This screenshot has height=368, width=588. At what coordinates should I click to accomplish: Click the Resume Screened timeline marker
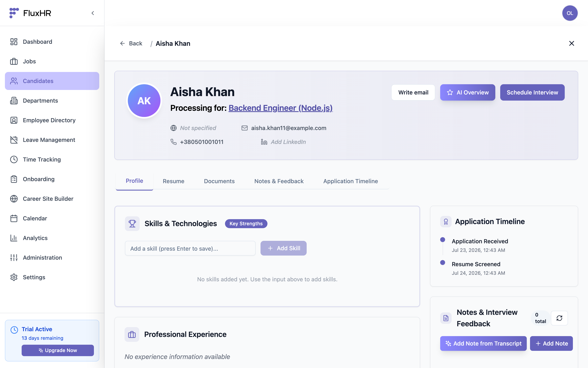pos(442,263)
